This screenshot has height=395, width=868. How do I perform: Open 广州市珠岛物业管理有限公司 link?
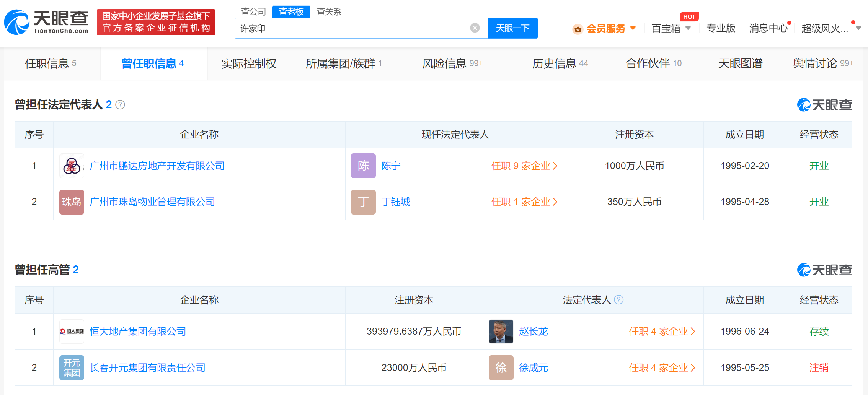pyautogui.click(x=152, y=202)
